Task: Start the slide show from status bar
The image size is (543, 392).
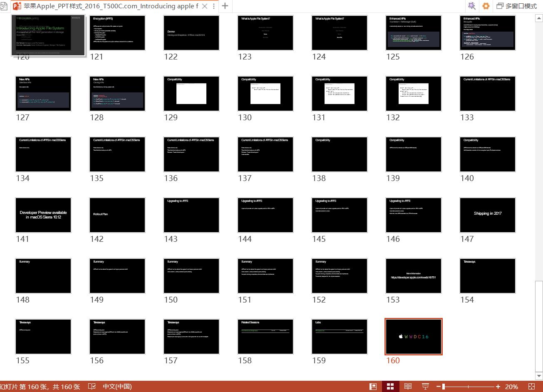Action: tap(425, 387)
